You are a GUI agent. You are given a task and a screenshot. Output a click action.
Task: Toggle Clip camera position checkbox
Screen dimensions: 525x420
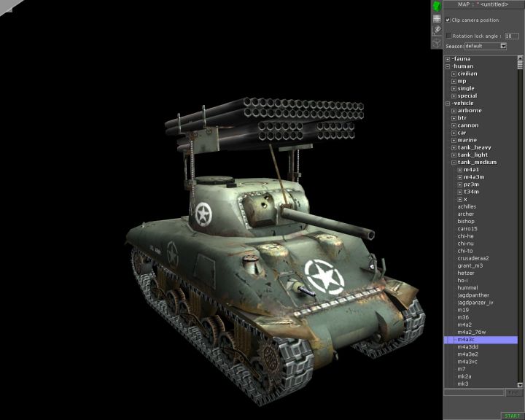448,20
